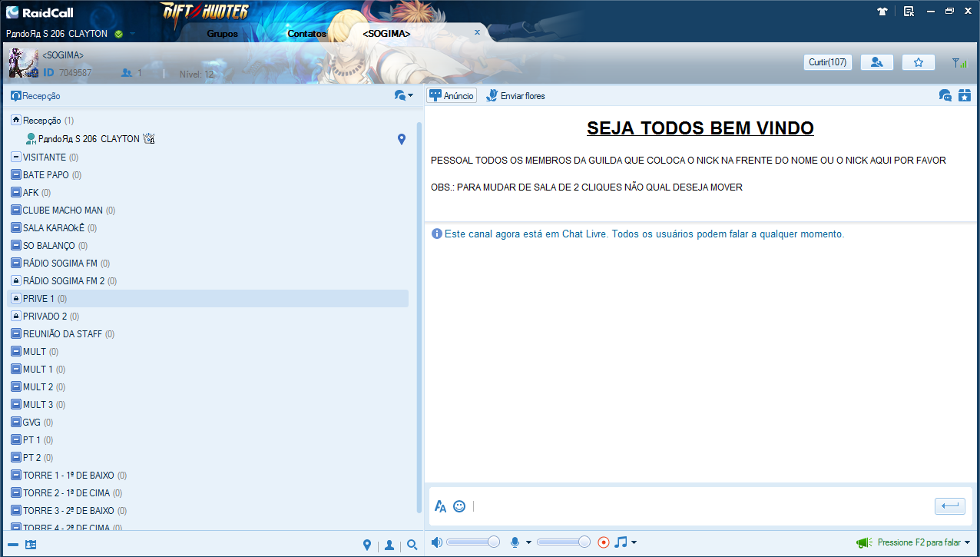The image size is (980, 557).
Task: Click the Enviar flores button
Action: (x=515, y=96)
